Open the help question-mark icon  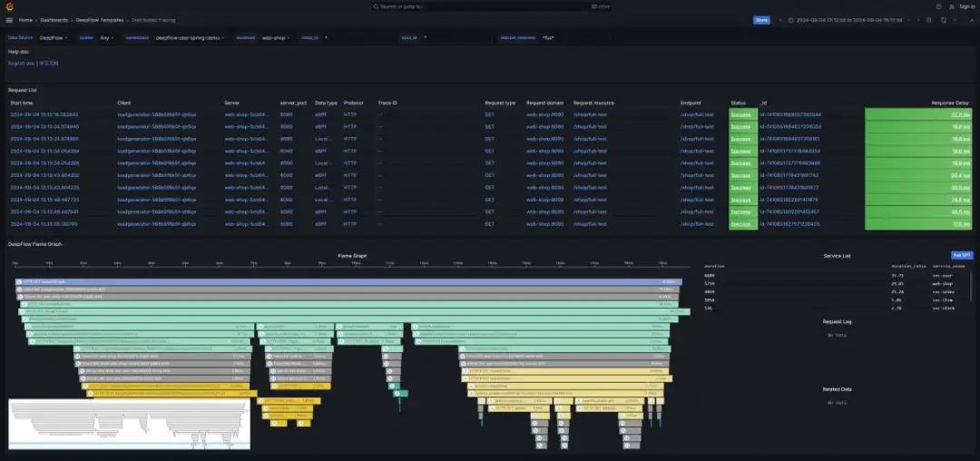click(939, 6)
